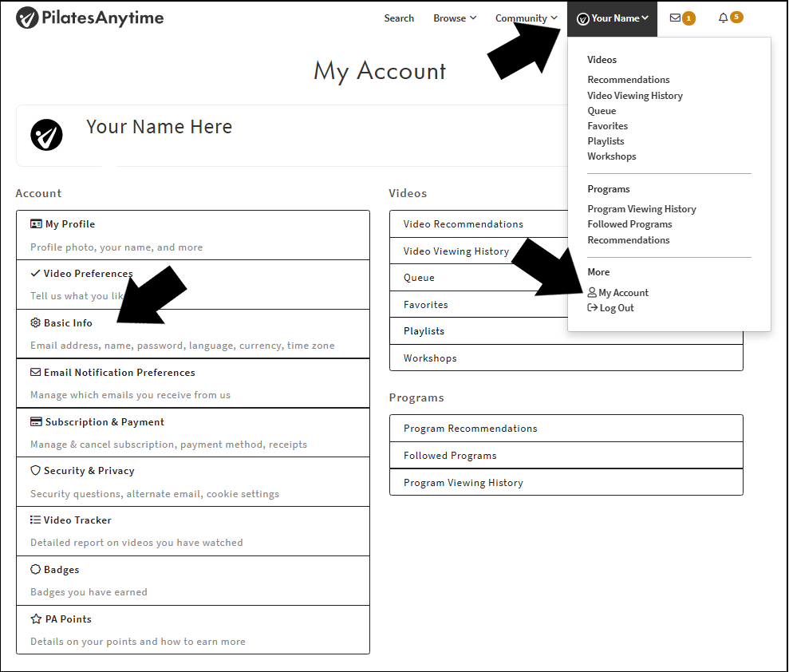The width and height of the screenshot is (789, 672).
Task: Select Program Viewing History in dropdown menu
Action: pos(642,209)
